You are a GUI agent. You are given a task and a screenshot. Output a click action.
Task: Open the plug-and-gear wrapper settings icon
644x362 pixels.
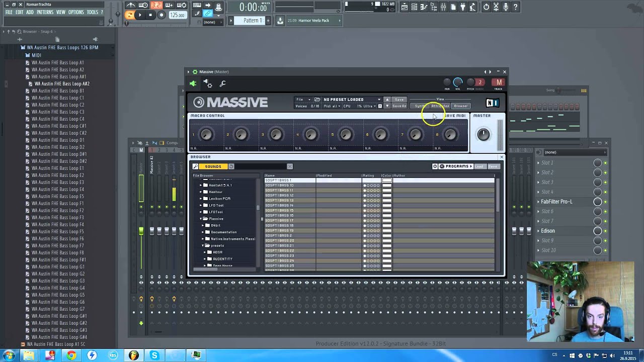pyautogui.click(x=208, y=83)
